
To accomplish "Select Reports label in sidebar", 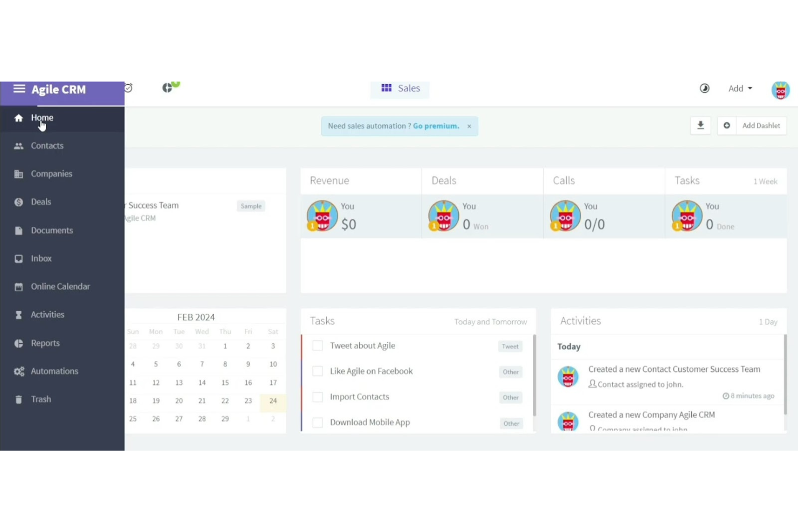I will (45, 343).
